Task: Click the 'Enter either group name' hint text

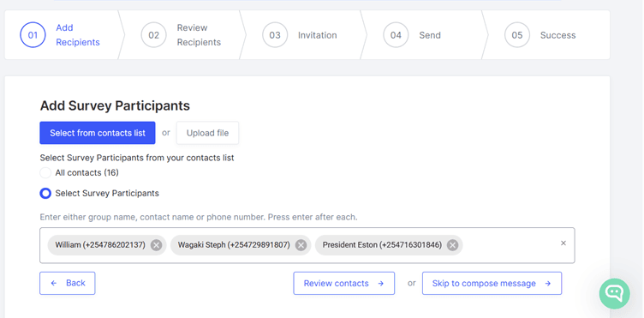Action: tap(199, 217)
